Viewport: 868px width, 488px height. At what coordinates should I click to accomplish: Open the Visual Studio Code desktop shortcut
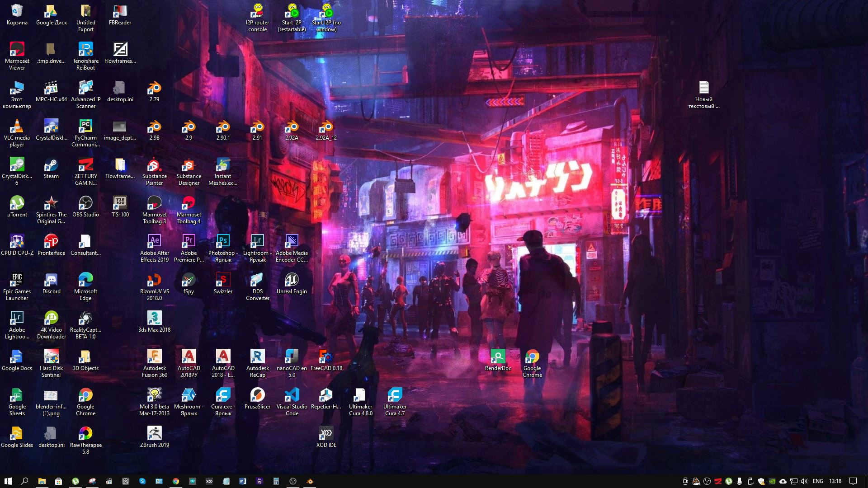[x=292, y=402]
